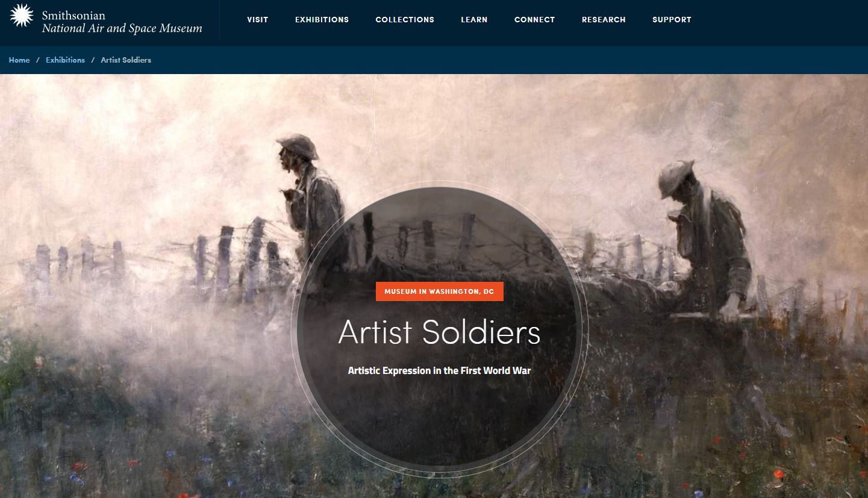Select Exhibitions in the top navigation
The image size is (868, 498).
[x=322, y=20]
